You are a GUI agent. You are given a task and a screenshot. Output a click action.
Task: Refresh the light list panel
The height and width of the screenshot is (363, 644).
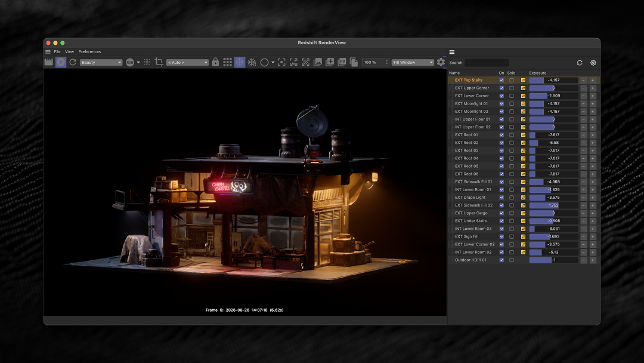(580, 63)
